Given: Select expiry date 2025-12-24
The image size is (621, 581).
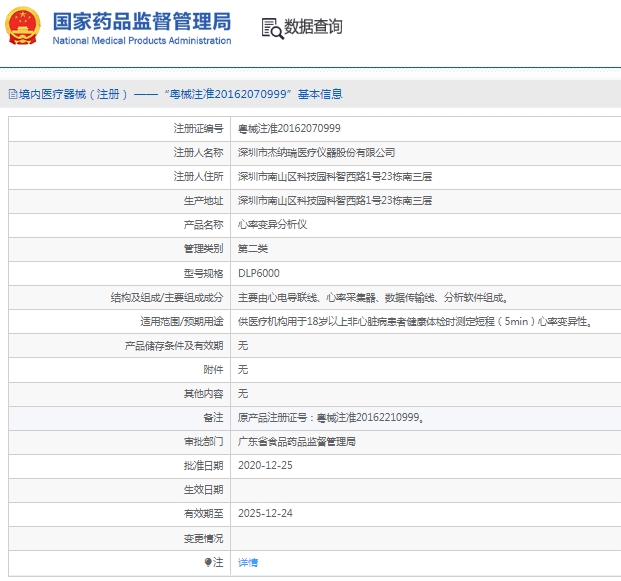Looking at the screenshot, I should coord(265,513).
